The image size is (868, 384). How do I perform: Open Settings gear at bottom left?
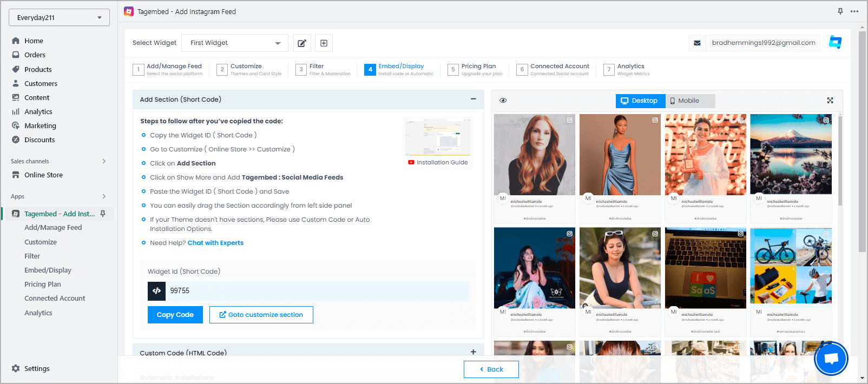point(16,368)
